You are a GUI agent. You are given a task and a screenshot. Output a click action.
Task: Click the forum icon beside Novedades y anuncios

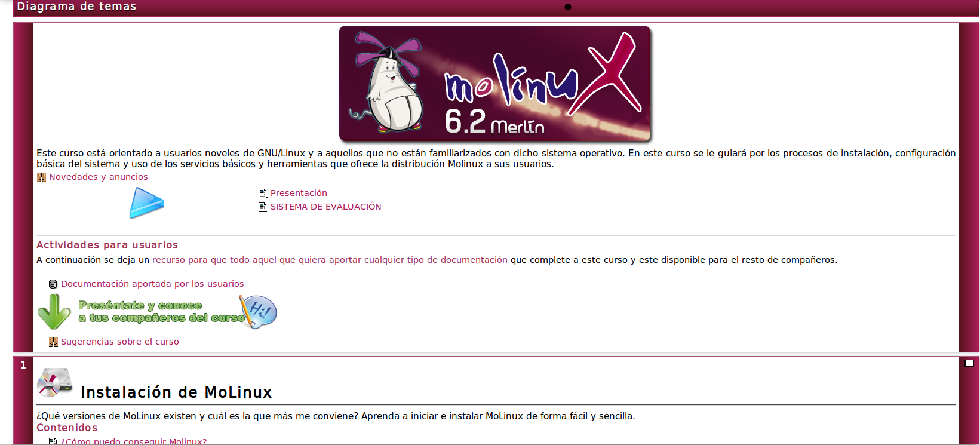41,177
